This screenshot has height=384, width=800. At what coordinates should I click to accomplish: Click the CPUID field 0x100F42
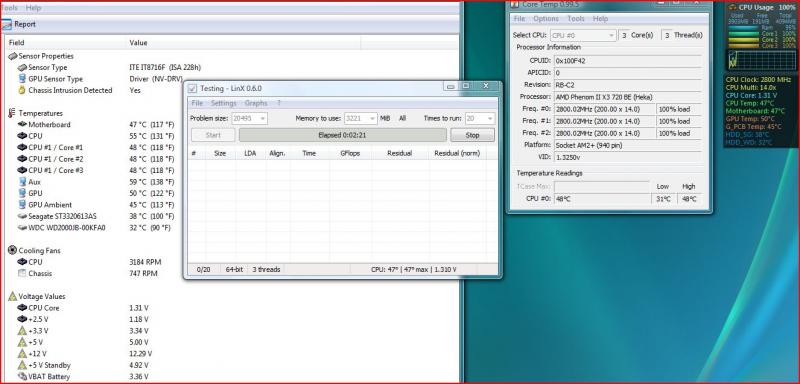tap(627, 61)
